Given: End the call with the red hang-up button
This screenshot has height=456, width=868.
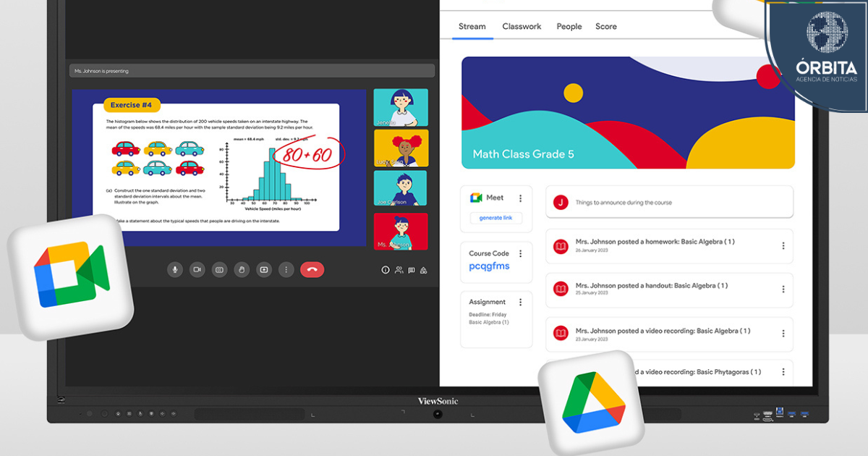Looking at the screenshot, I should click(312, 270).
